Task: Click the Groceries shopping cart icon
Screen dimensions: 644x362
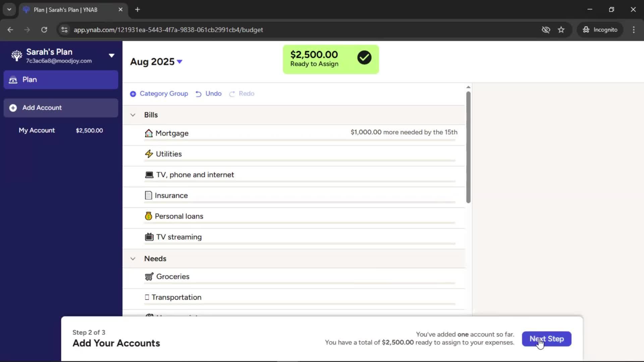Action: (x=149, y=277)
